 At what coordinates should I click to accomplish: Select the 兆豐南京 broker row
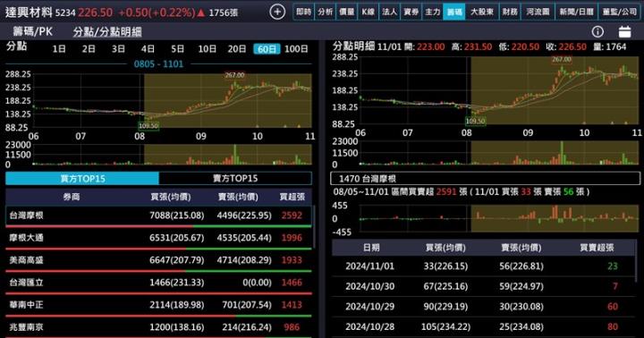[158, 327]
